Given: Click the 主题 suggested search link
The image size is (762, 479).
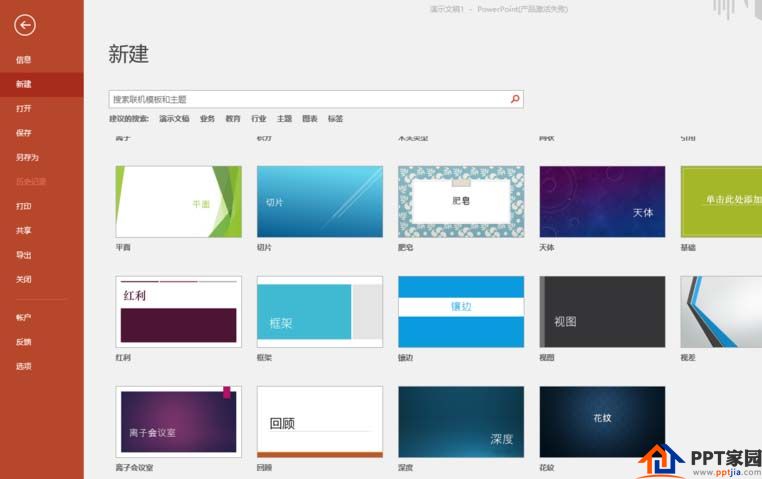Looking at the screenshot, I should (x=284, y=119).
